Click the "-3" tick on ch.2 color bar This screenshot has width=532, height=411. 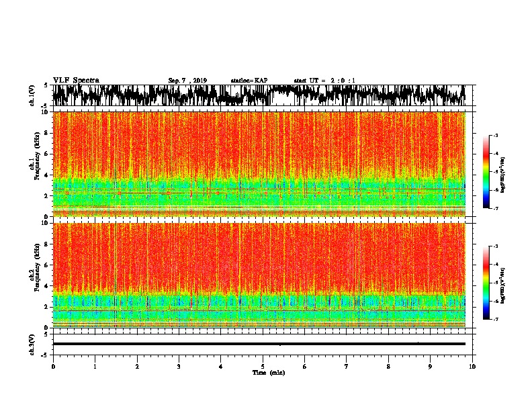(x=496, y=246)
